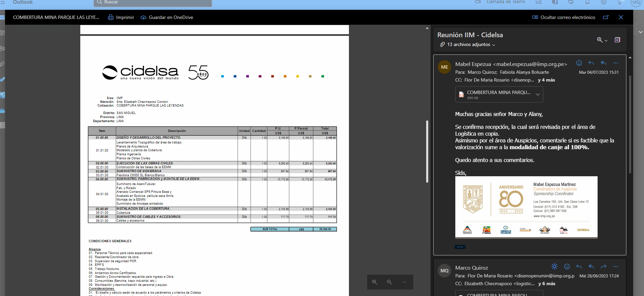Image resolution: width=644 pixels, height=296 pixels.
Task: Open People icon in left sidebar
Action: pyautogui.click(x=2, y=48)
